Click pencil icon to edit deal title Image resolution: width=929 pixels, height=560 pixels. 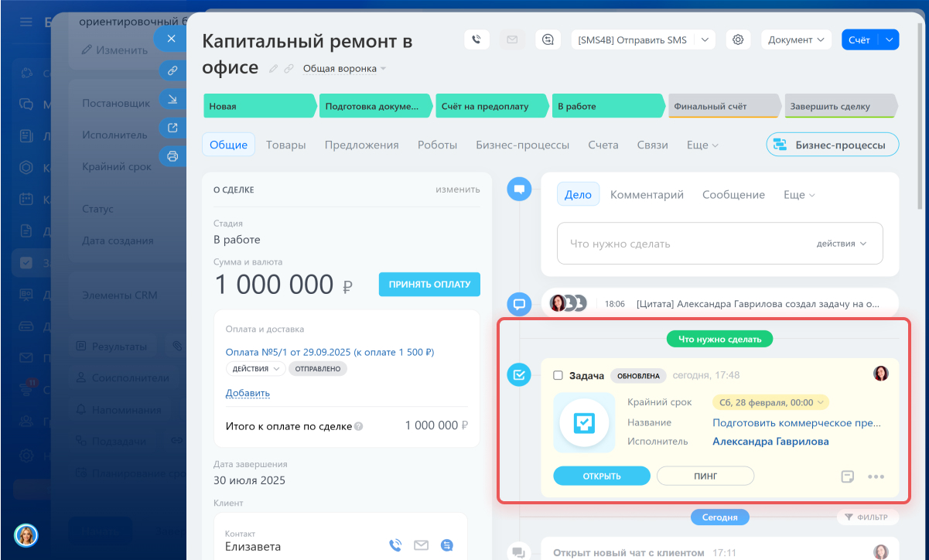click(273, 69)
